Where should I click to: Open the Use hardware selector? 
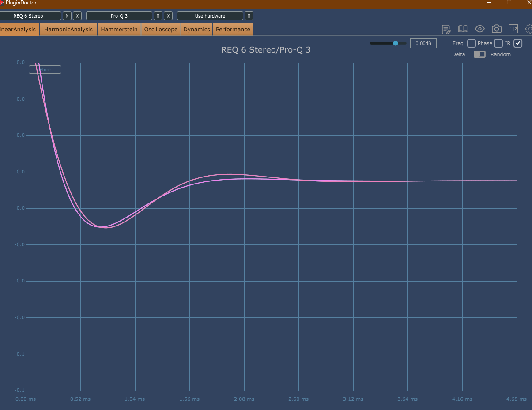point(210,16)
